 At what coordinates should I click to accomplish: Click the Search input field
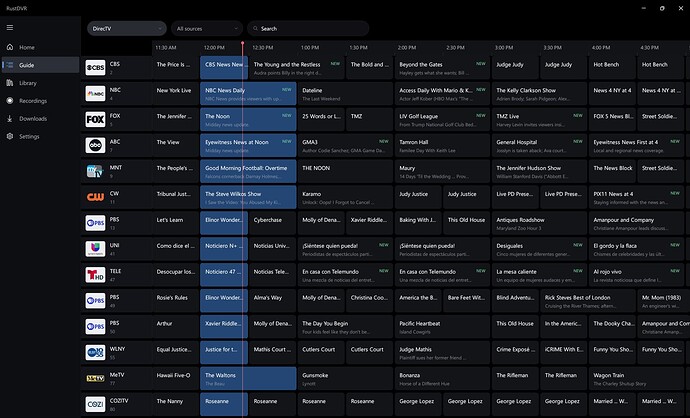coord(308,29)
